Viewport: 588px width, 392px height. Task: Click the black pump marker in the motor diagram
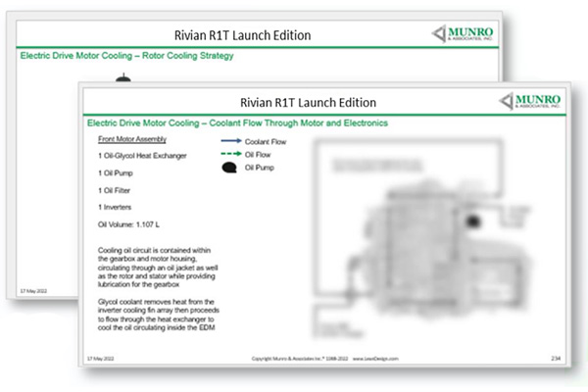473,221
